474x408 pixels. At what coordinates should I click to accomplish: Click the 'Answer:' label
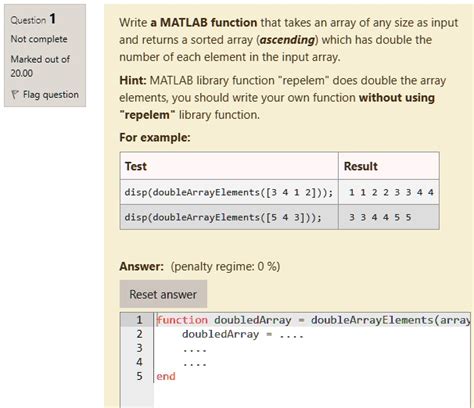(x=142, y=266)
